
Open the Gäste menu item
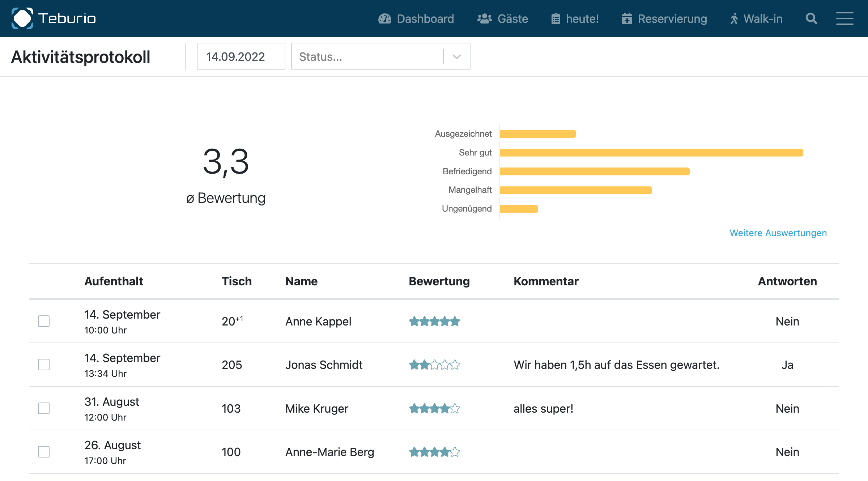[x=512, y=19]
